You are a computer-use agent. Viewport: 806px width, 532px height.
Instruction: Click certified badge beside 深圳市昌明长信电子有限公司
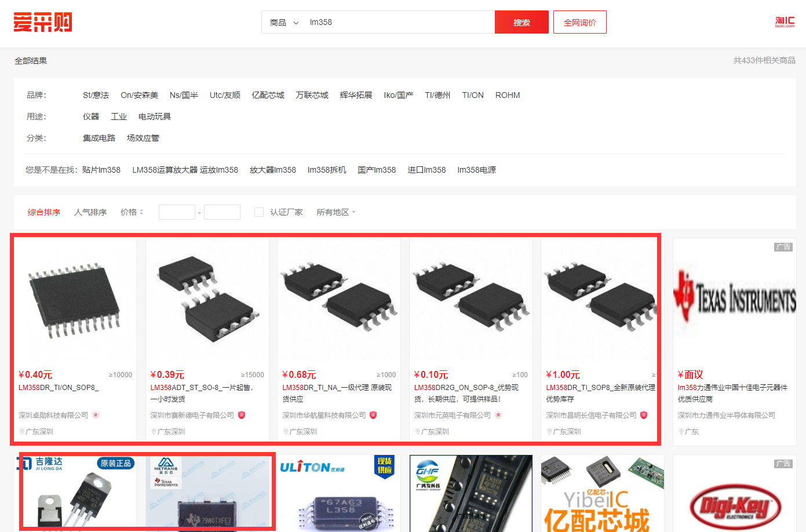(644, 415)
